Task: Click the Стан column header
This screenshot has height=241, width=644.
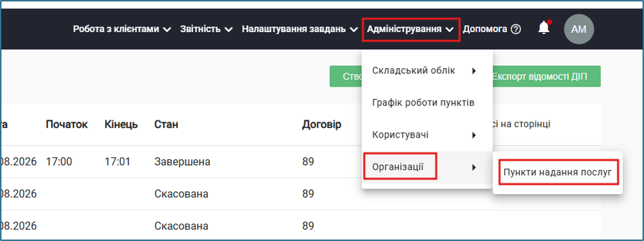Action: [x=166, y=125]
